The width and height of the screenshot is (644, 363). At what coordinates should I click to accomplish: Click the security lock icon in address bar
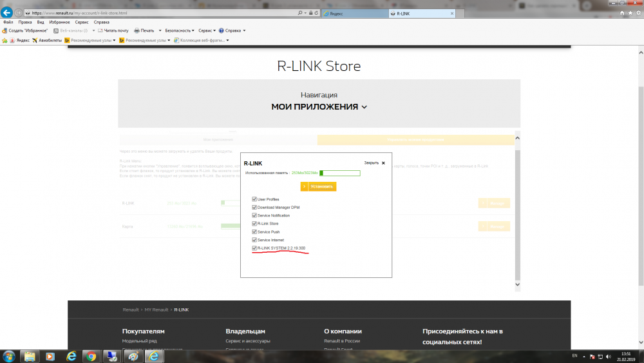tap(311, 13)
